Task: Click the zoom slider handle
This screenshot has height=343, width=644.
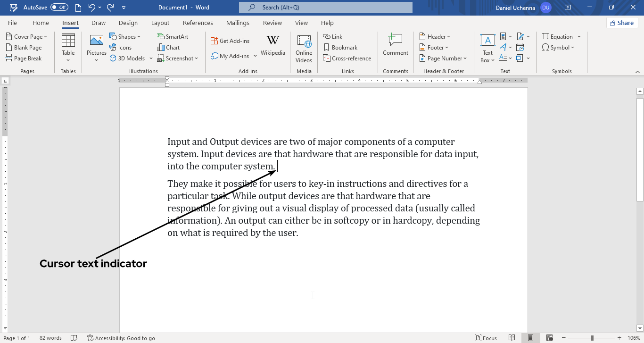Action: click(592, 338)
